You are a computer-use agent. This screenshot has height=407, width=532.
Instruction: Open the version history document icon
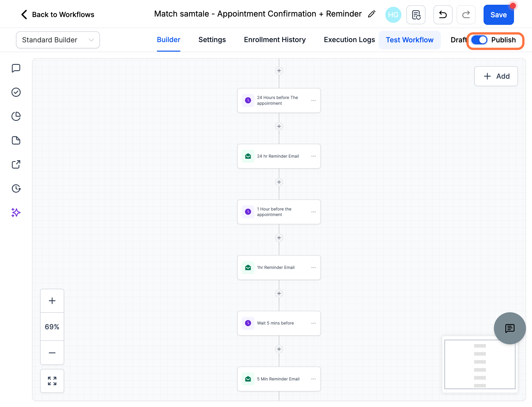(416, 15)
